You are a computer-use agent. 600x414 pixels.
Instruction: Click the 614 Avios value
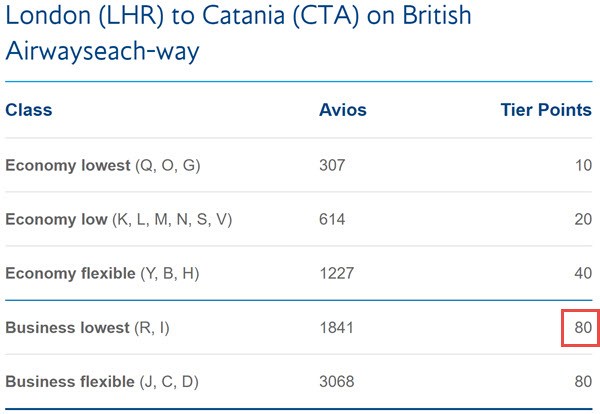[332, 219]
